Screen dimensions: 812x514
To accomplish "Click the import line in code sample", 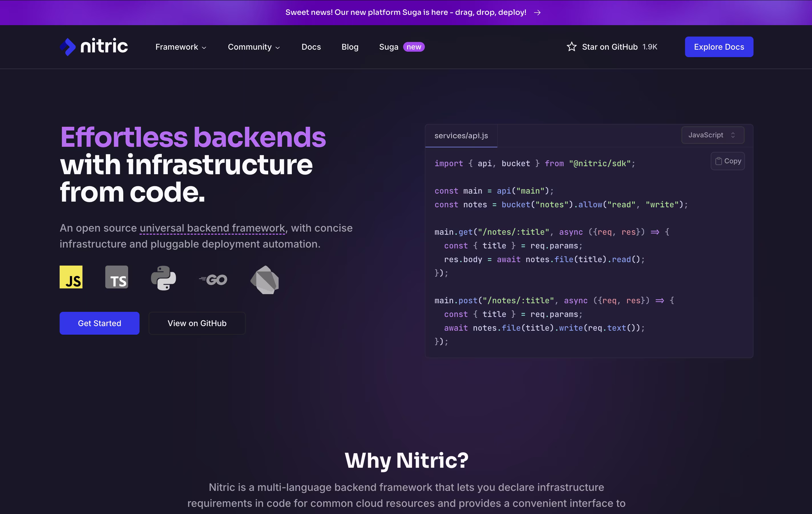I will tap(535, 164).
